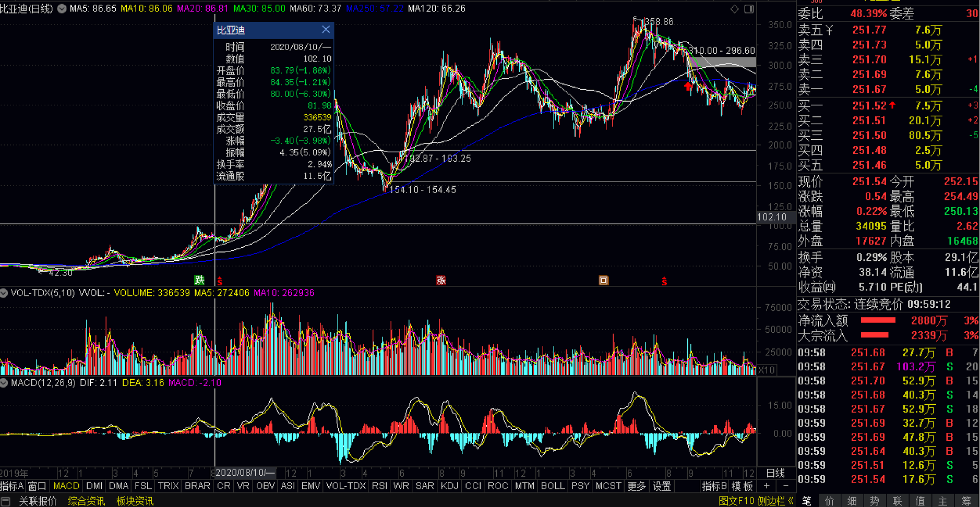Click the zoom out minus button
Viewport: 980px width, 507px height.
[x=785, y=486]
